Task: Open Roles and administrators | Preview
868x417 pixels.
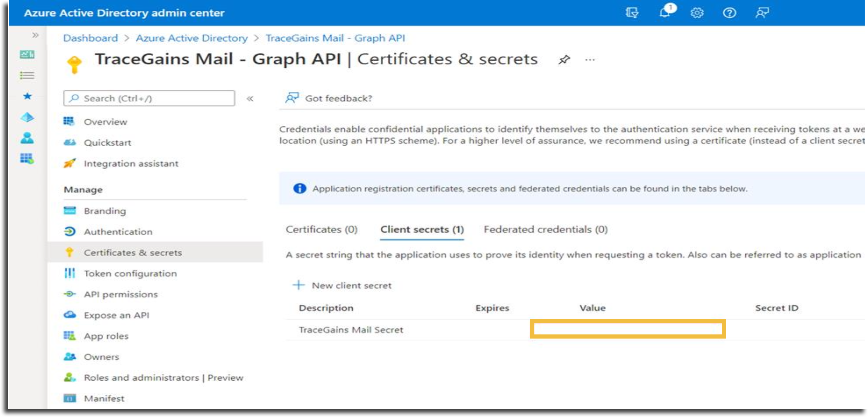Action: (164, 378)
